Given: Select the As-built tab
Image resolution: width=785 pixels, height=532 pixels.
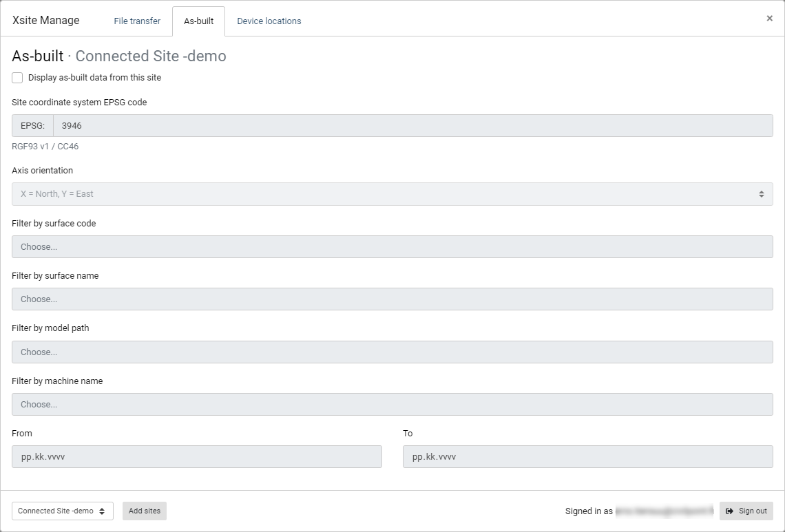Looking at the screenshot, I should (x=198, y=21).
